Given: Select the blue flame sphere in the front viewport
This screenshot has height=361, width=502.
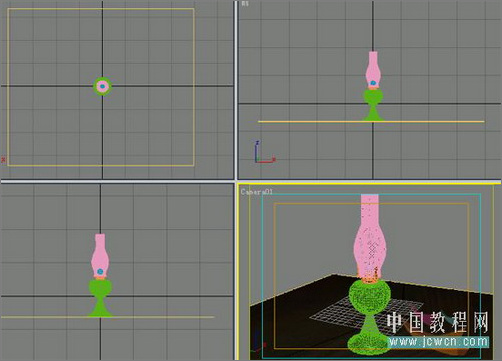Looking at the screenshot, I should (373, 83).
